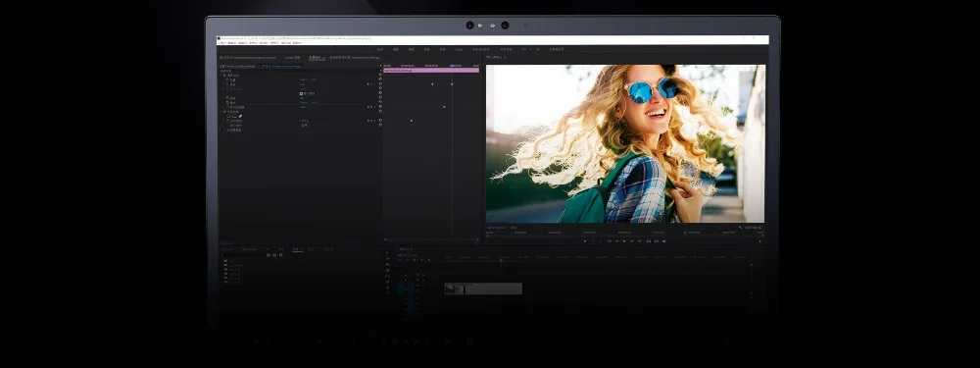This screenshot has height=368, width=980.
Task: Toggle the Opacity value stopwatch
Action: coord(227,120)
